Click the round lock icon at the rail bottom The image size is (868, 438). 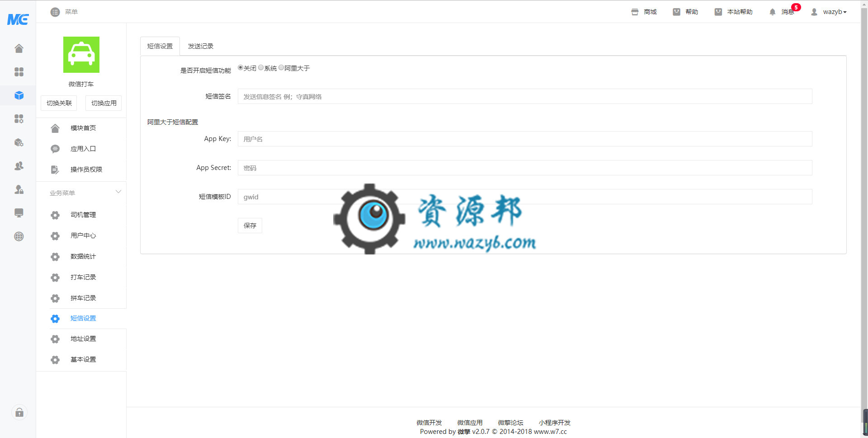pyautogui.click(x=19, y=412)
